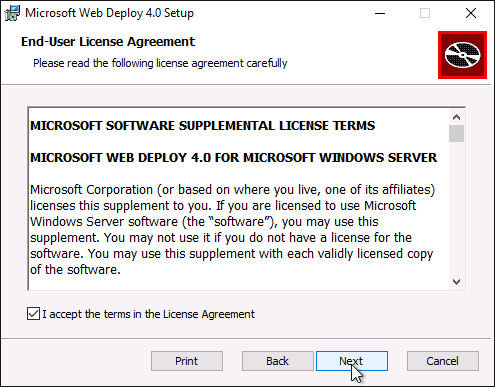
Task: Click the license text scroll down arrow
Action: pos(456,282)
